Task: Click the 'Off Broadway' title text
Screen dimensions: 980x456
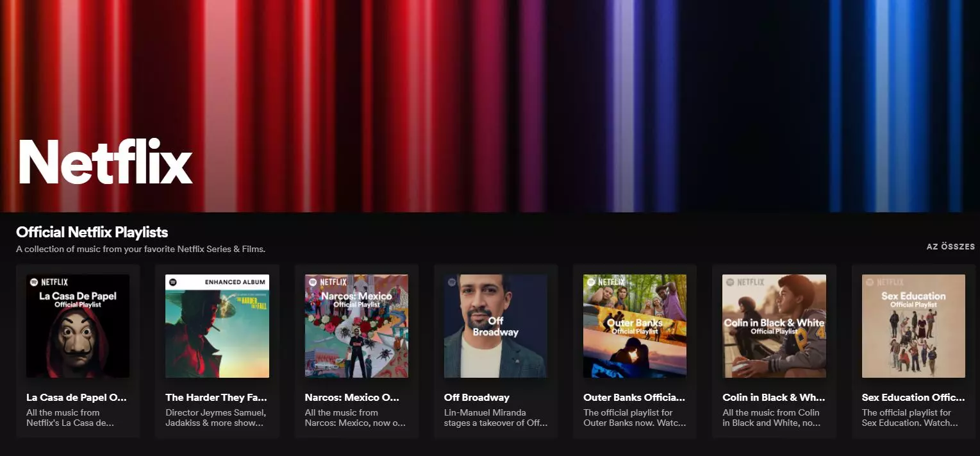Action: tap(477, 398)
